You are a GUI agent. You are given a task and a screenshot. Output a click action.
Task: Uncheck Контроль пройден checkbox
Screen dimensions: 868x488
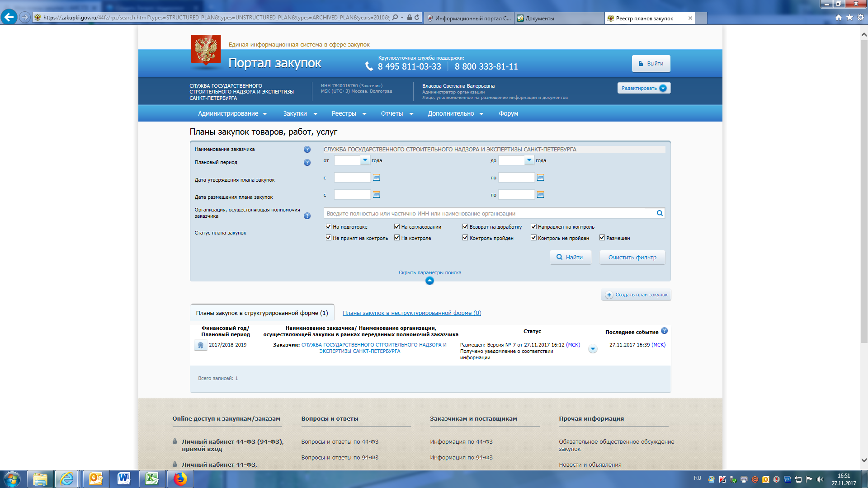465,238
